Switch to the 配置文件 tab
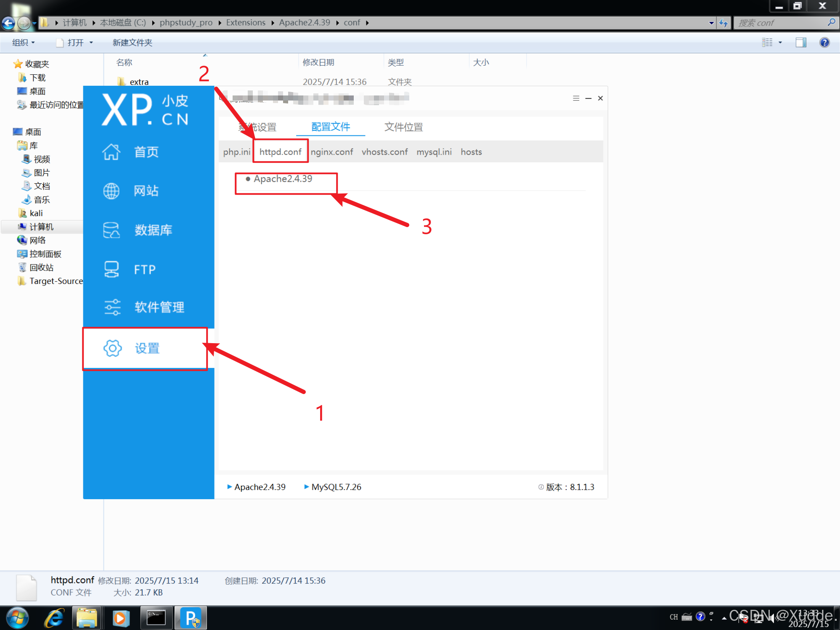 [330, 127]
